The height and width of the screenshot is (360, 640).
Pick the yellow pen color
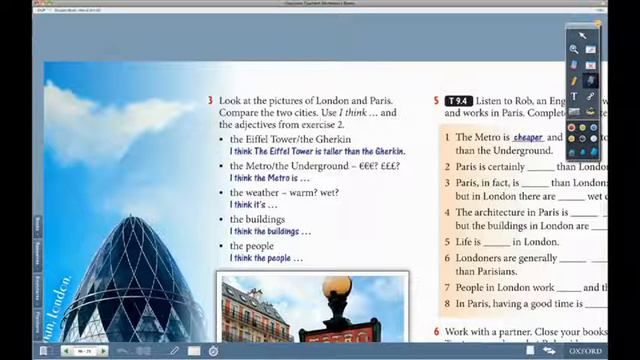pyautogui.click(x=571, y=139)
